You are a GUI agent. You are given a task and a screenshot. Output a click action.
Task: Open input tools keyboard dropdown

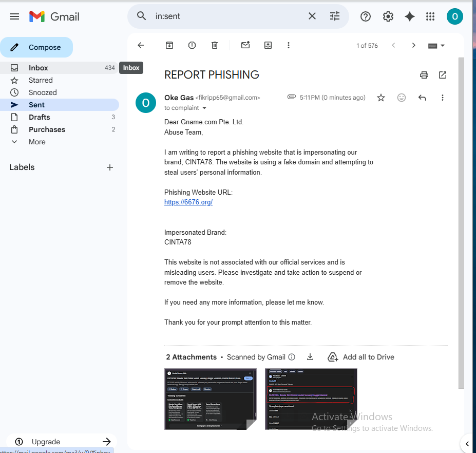coord(436,46)
